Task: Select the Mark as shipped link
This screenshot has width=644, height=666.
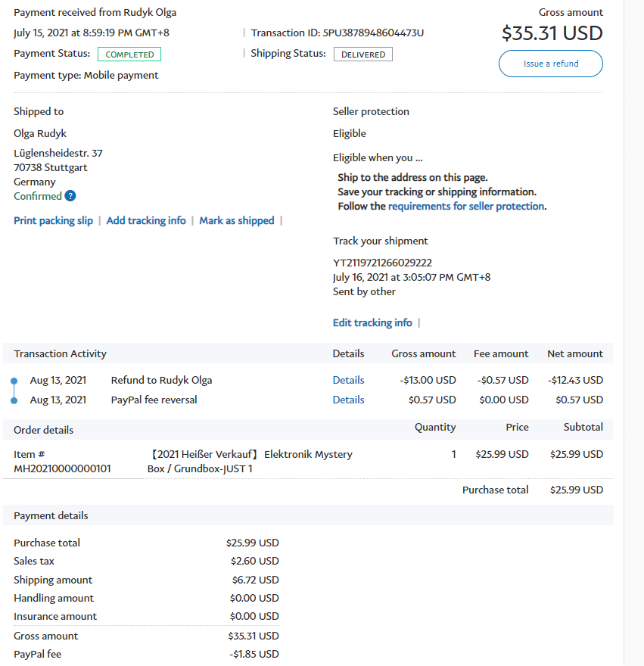Action: pos(237,220)
